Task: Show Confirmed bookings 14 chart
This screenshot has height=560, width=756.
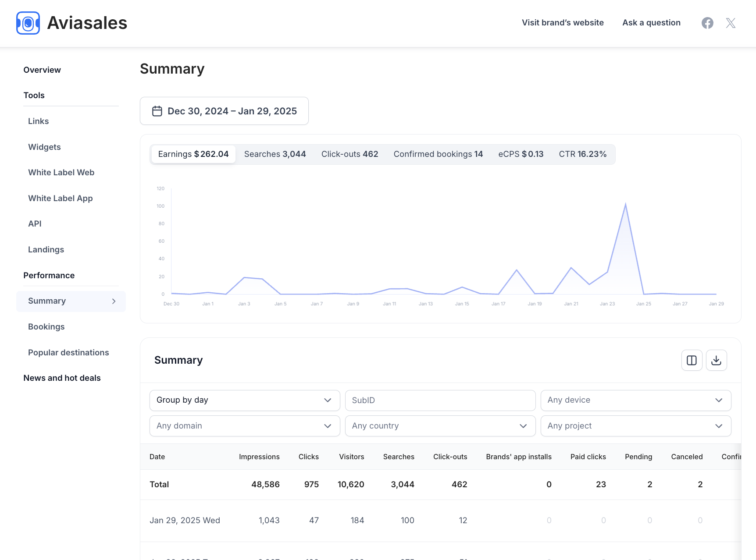Action: [x=438, y=154]
